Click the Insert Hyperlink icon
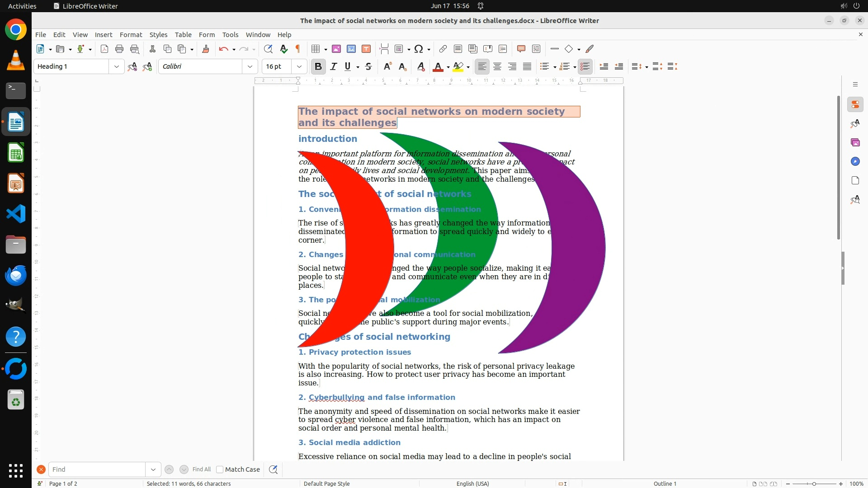This screenshot has width=868, height=488. click(x=443, y=49)
